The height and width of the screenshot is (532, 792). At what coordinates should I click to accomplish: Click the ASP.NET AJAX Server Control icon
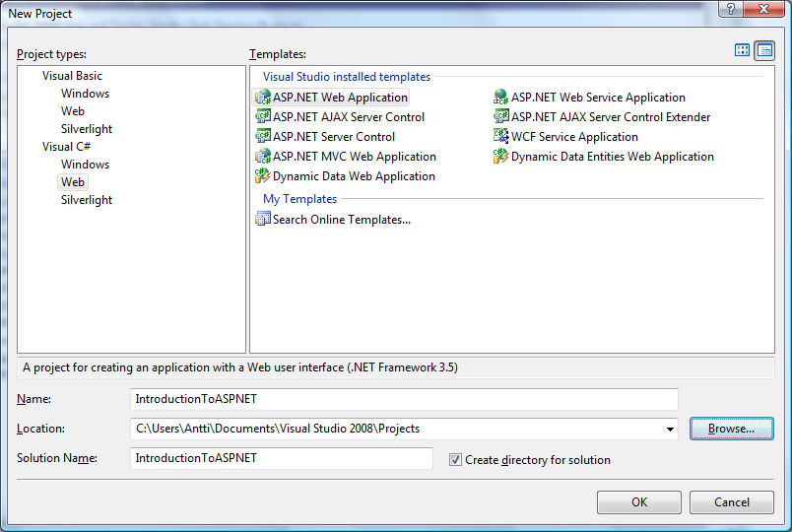pyautogui.click(x=263, y=116)
